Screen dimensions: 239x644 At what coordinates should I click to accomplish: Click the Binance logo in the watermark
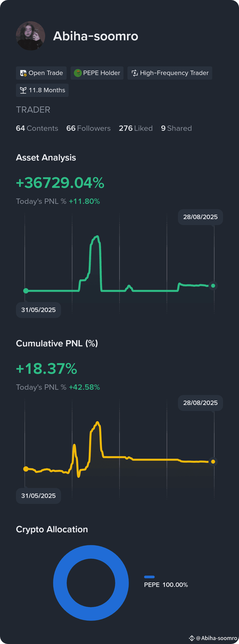[192, 638]
